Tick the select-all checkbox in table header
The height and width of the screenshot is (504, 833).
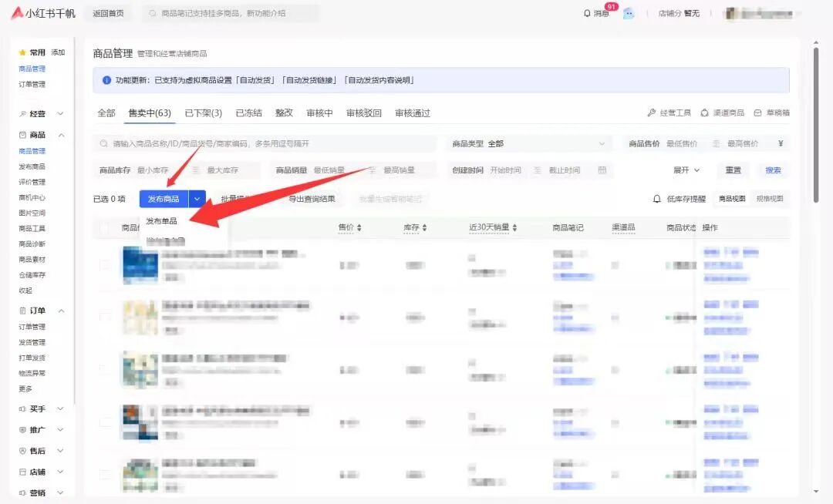pyautogui.click(x=104, y=228)
